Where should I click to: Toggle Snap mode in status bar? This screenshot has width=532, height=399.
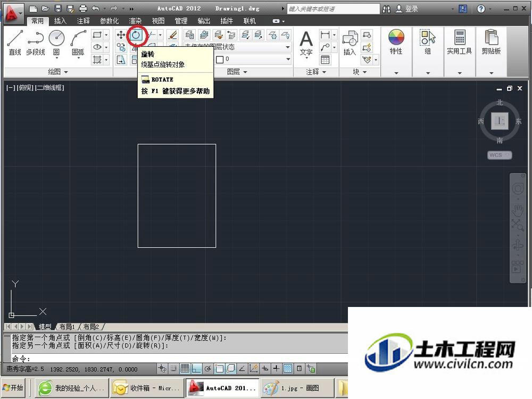(173, 369)
